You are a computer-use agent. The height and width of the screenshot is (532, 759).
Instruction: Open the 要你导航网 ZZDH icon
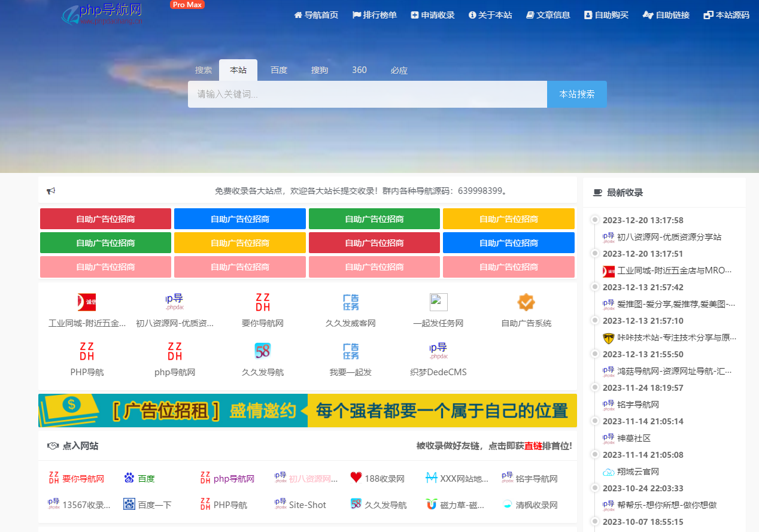[x=262, y=302]
